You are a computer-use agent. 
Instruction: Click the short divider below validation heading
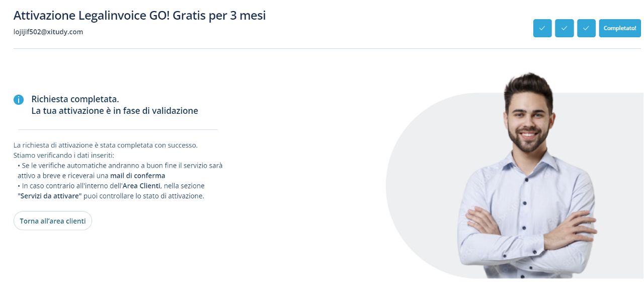click(x=118, y=129)
